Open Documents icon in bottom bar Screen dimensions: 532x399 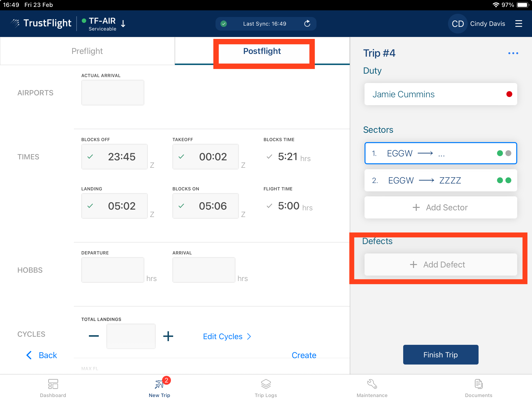pos(478,384)
